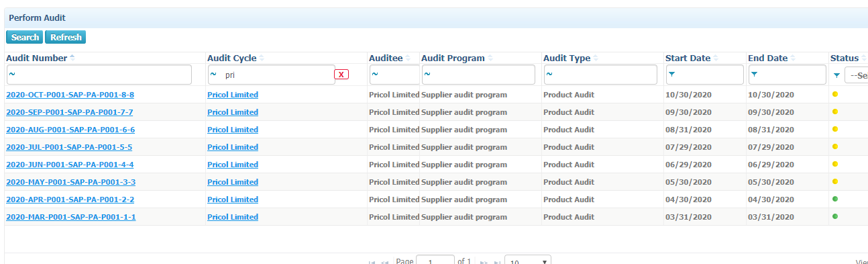Open Pricol Limited cycle link in 2020-APR row
Image resolution: width=868 pixels, height=264 pixels.
point(233,200)
